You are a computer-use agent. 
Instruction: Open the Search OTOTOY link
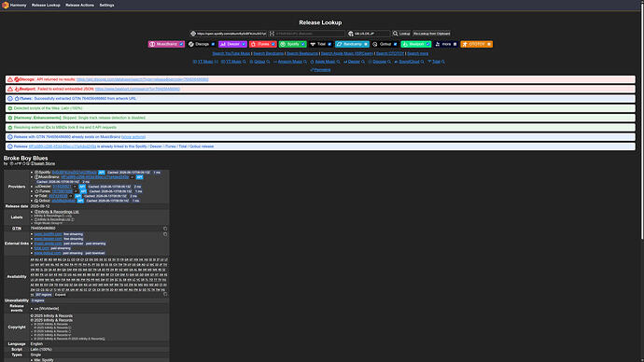coord(390,53)
